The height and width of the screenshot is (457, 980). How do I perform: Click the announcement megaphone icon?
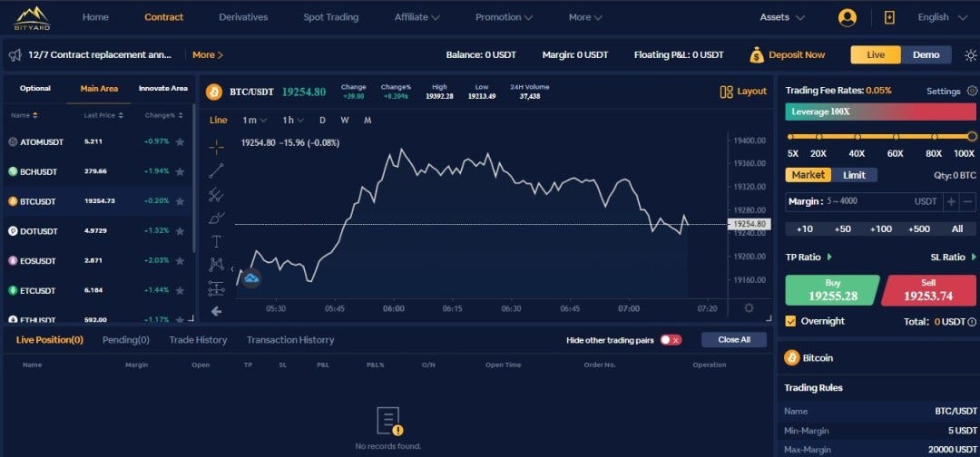click(x=15, y=55)
